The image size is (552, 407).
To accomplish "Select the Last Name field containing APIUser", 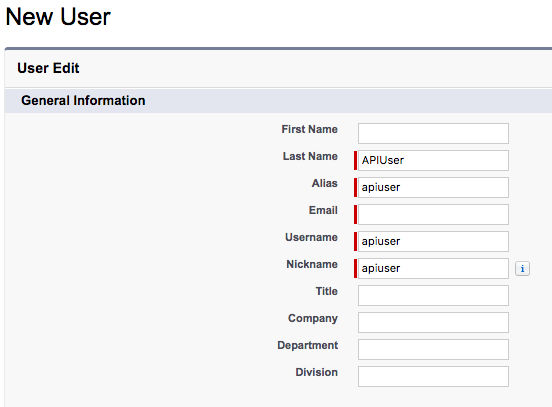I will pyautogui.click(x=433, y=161).
